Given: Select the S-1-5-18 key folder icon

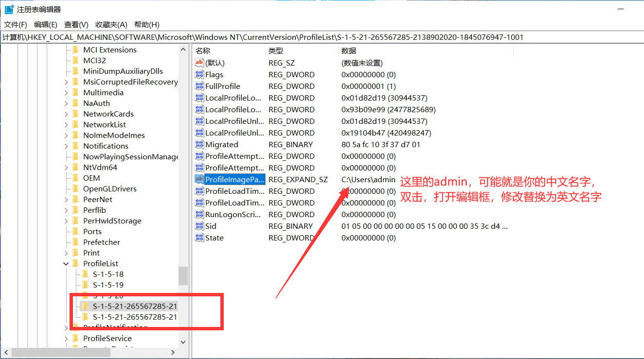Looking at the screenshot, I should [86, 274].
